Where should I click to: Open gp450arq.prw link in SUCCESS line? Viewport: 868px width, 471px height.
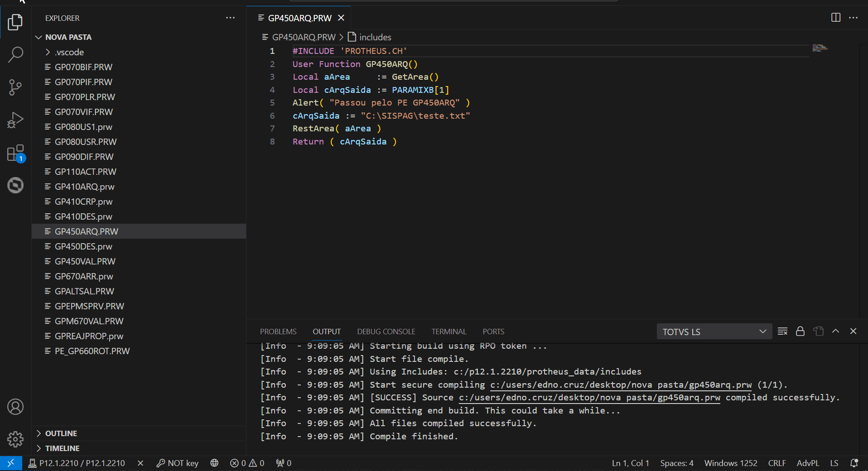(589, 397)
